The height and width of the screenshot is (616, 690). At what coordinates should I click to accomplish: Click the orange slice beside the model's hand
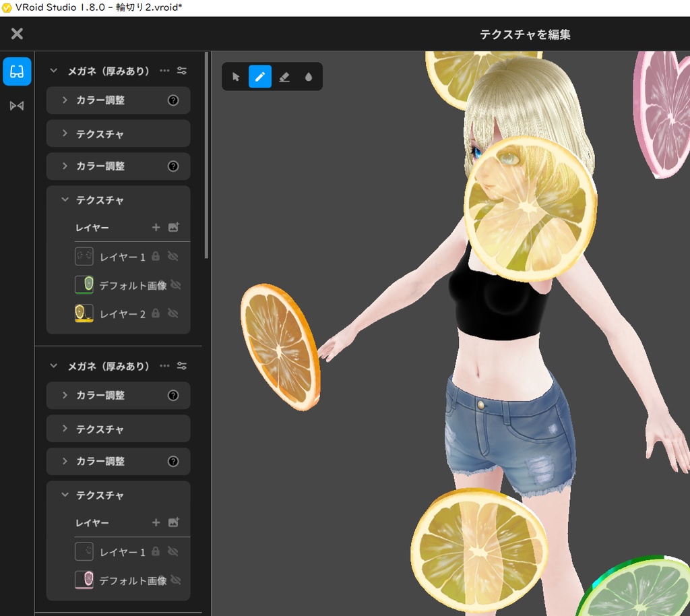280,347
